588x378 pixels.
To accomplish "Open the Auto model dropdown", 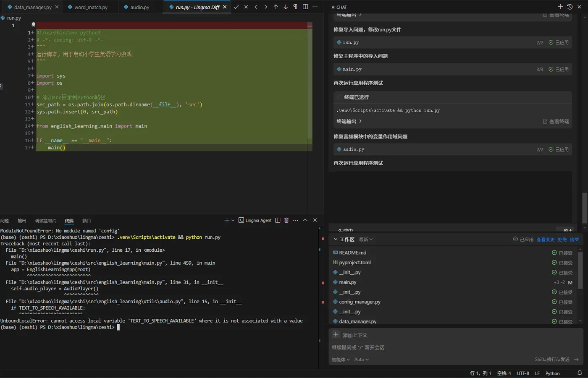I will pyautogui.click(x=362, y=360).
